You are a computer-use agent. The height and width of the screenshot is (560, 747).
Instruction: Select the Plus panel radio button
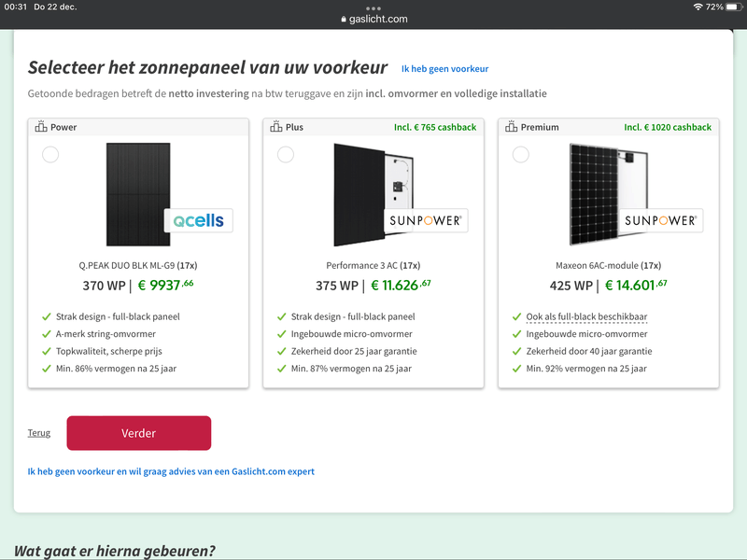point(286,155)
